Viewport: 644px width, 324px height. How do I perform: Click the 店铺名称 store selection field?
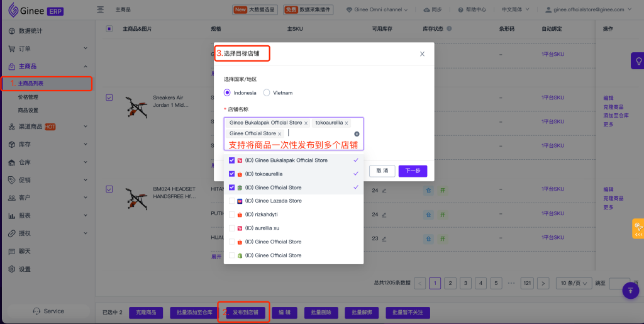click(294, 134)
